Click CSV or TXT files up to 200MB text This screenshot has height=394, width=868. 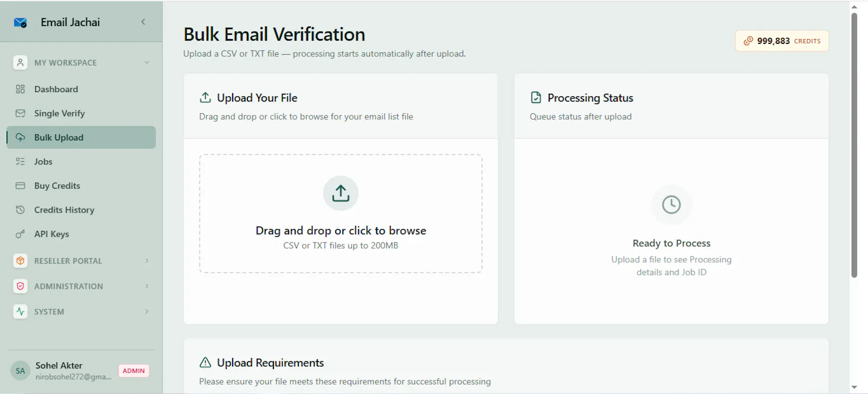point(341,246)
